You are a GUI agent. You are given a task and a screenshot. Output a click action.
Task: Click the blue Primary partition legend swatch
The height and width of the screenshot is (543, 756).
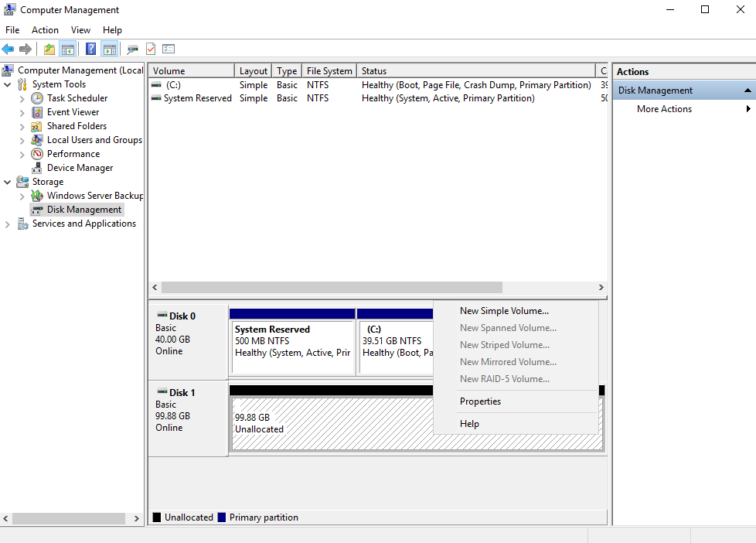(x=222, y=517)
